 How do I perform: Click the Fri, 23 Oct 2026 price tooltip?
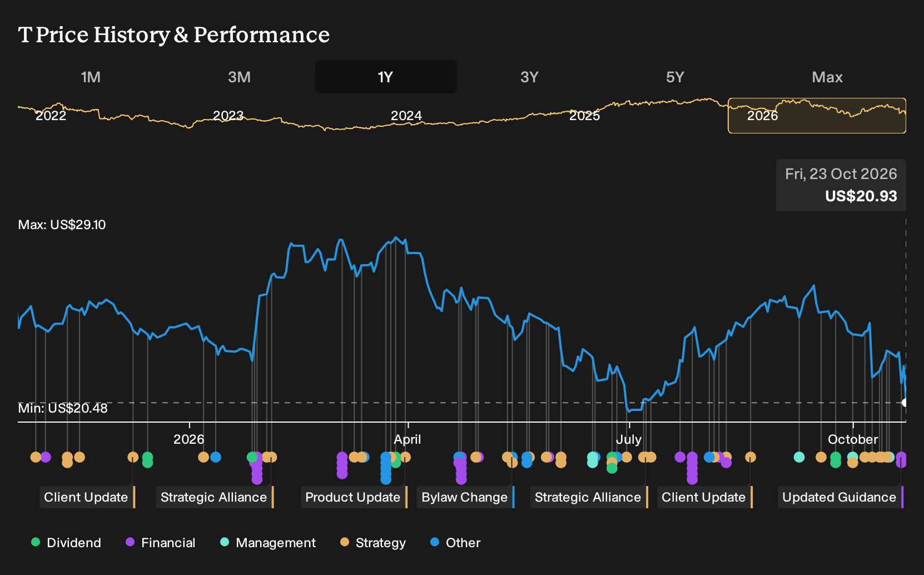(841, 185)
